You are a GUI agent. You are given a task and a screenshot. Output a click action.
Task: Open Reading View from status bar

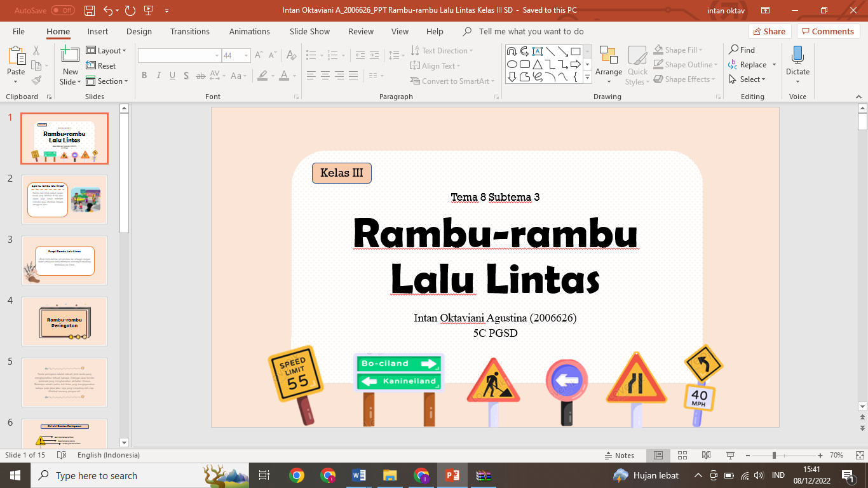706,456
